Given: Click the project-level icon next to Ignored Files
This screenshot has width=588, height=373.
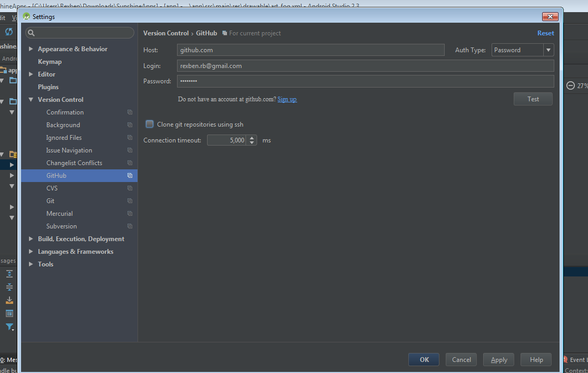Looking at the screenshot, I should click(x=130, y=138).
